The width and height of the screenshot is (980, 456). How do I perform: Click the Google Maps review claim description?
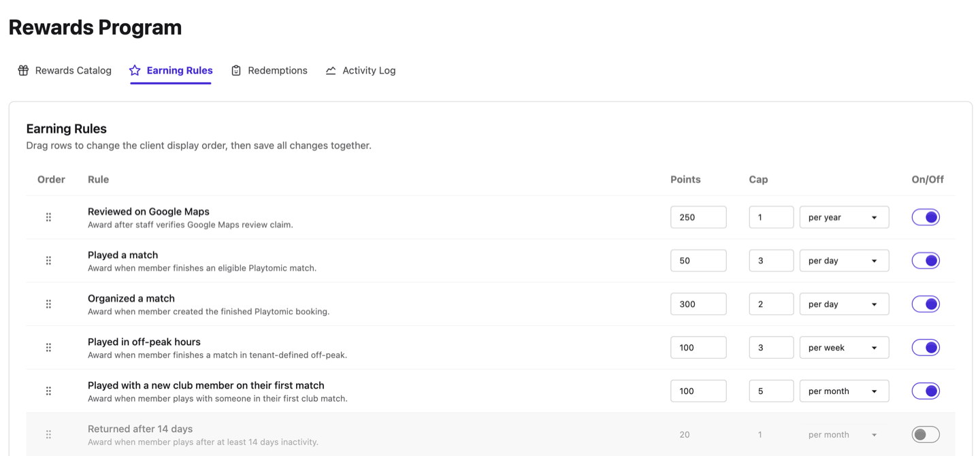coord(191,225)
